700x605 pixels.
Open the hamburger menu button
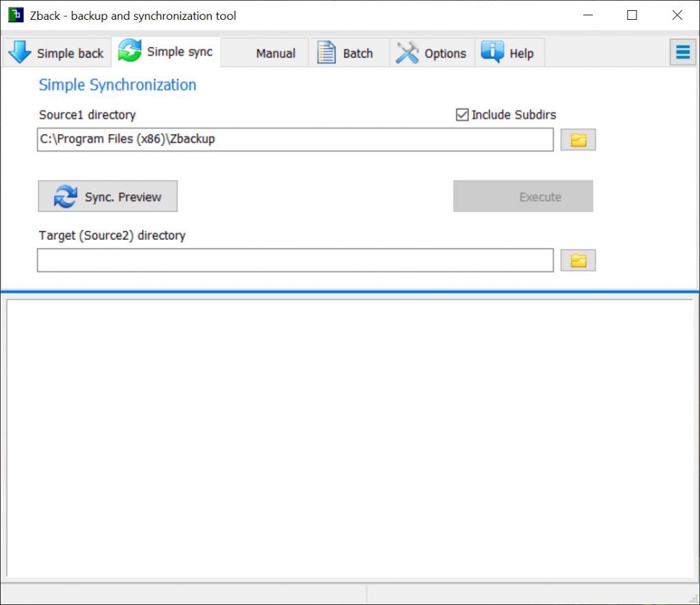(683, 52)
